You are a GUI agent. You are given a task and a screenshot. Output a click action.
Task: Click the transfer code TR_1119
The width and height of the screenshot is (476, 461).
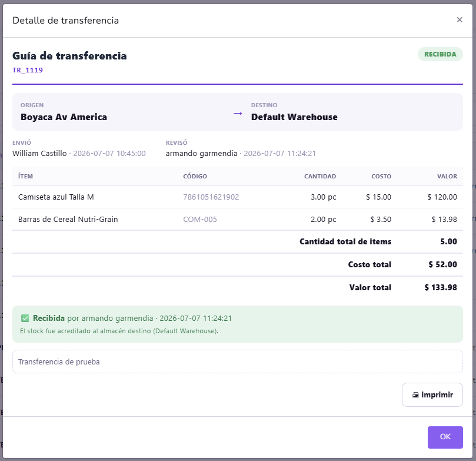tap(28, 70)
